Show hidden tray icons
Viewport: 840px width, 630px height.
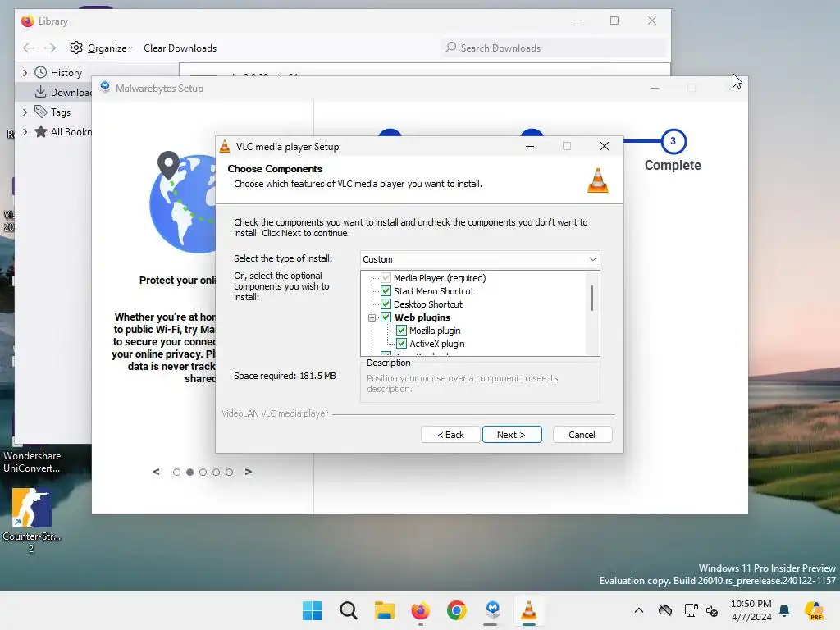(x=638, y=610)
